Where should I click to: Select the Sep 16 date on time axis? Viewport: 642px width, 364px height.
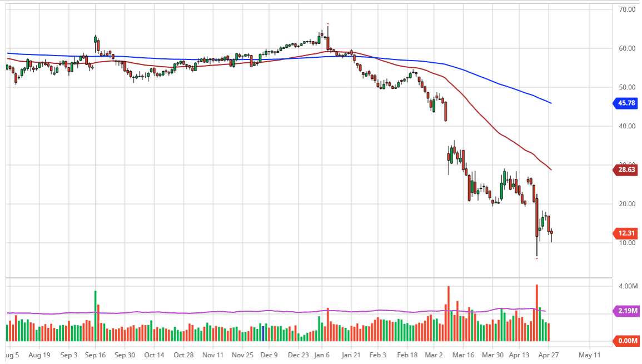click(x=95, y=355)
